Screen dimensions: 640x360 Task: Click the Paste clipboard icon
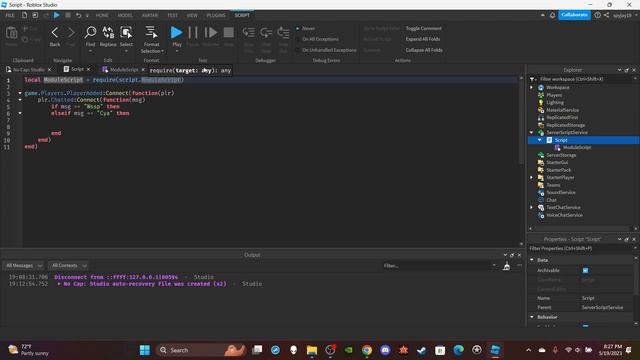click(x=11, y=33)
